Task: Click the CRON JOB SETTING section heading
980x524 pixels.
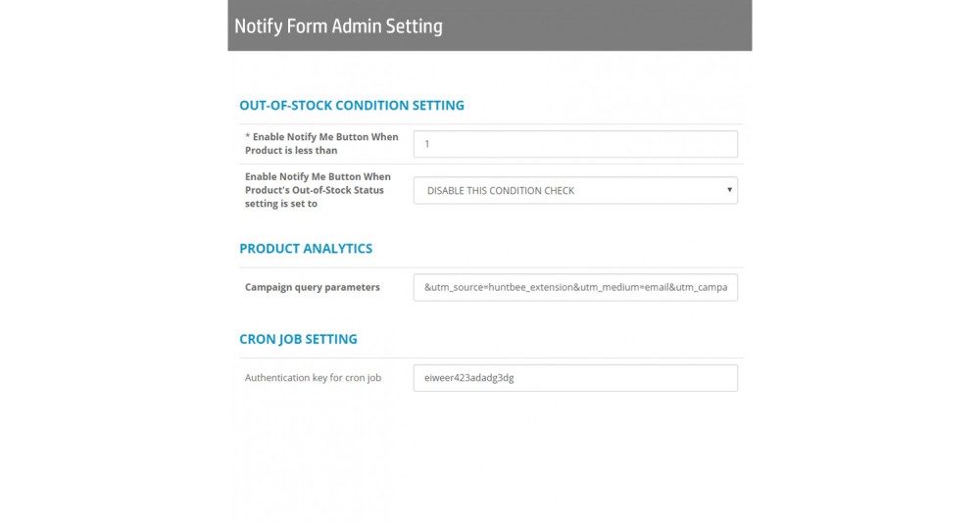Action: [x=298, y=339]
